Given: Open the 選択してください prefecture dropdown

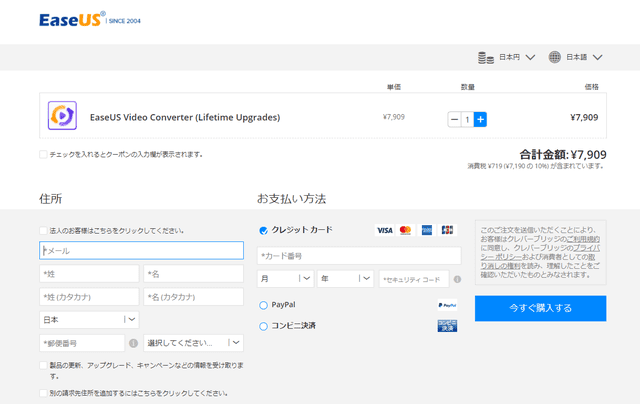Looking at the screenshot, I should click(x=193, y=343).
